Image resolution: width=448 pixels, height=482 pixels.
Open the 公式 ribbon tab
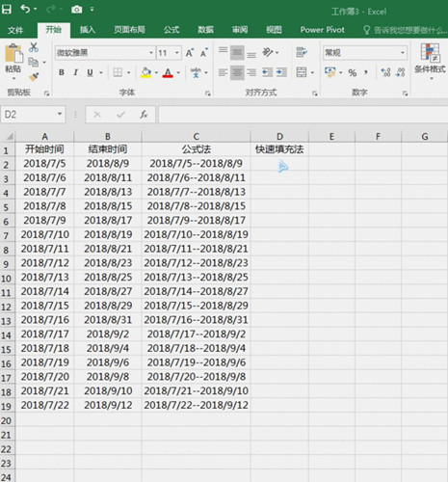pyautogui.click(x=171, y=30)
